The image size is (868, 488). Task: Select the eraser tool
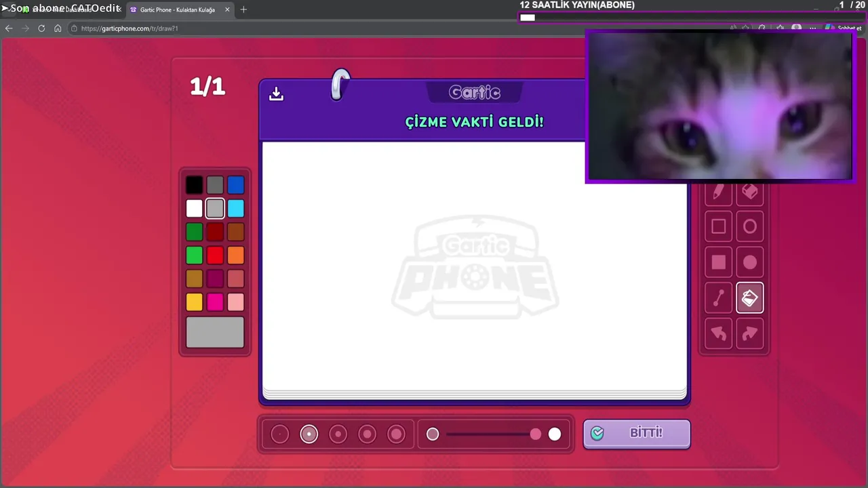point(750,192)
